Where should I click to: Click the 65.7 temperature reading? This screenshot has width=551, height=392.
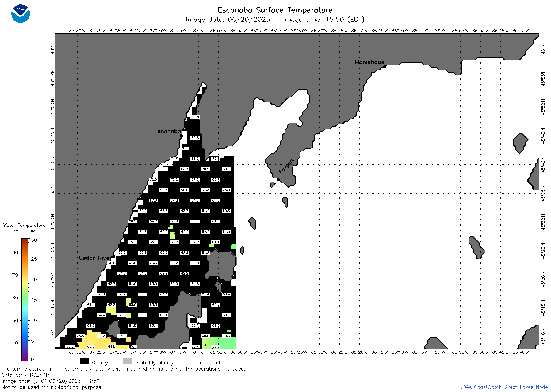(x=216, y=179)
